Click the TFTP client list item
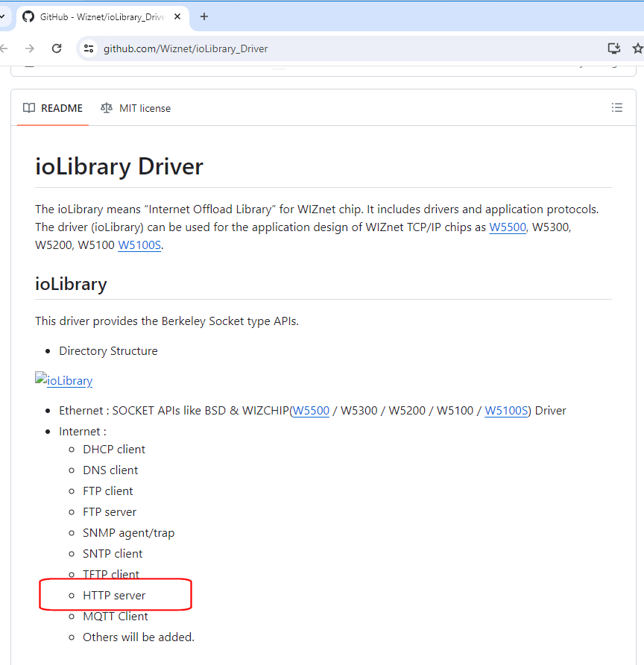This screenshot has height=665, width=644. 110,574
